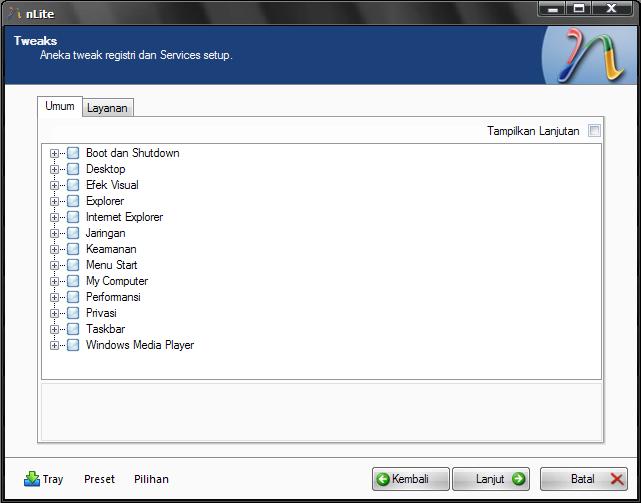This screenshot has width=641, height=503.
Task: Select the Desktop label
Action: click(105, 169)
